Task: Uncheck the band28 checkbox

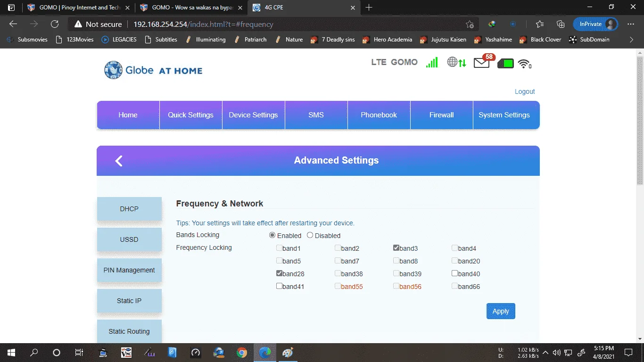Action: click(x=280, y=273)
